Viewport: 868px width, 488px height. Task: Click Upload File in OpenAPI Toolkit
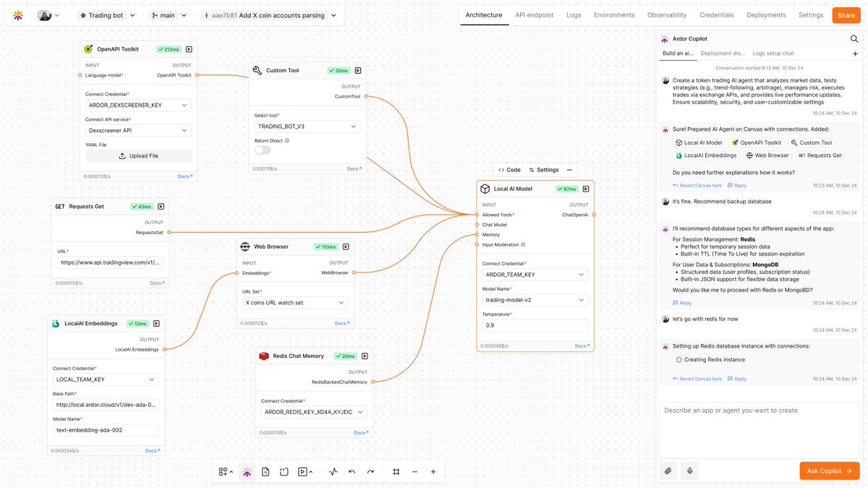click(138, 155)
